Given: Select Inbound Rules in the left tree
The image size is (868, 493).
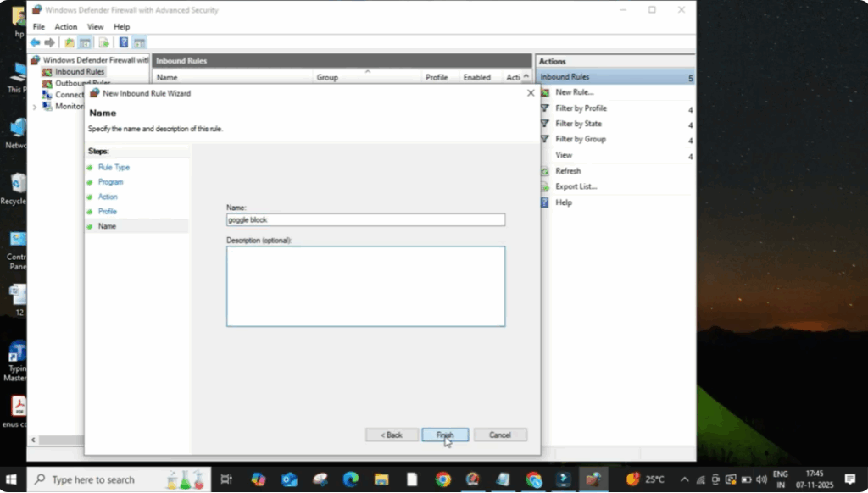Looking at the screenshot, I should pyautogui.click(x=80, y=72).
